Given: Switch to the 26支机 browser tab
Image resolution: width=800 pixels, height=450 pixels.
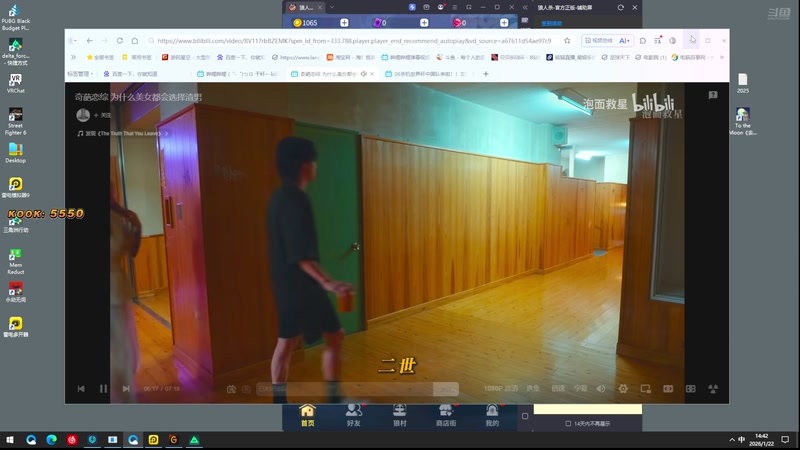Looking at the screenshot, I should 427,74.
